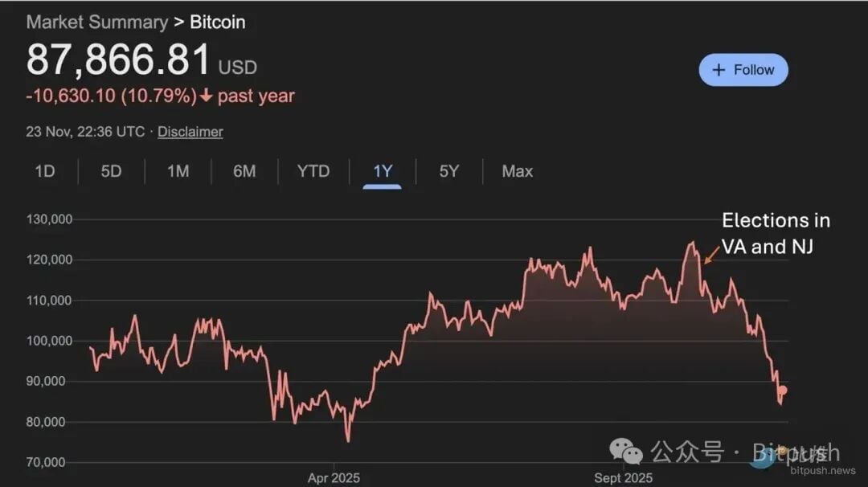
Task: Click the Bitcoin price 87,866.81
Action: [118, 60]
